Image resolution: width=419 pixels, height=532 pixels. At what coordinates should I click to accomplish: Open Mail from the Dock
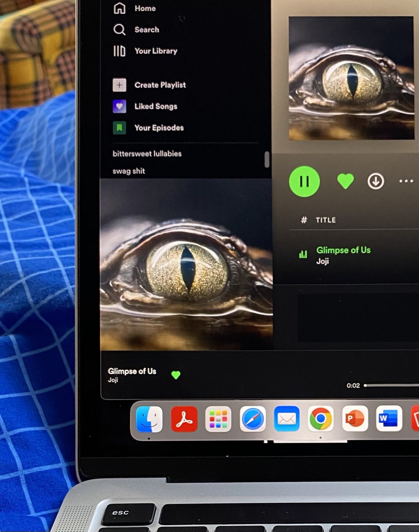pos(287,419)
